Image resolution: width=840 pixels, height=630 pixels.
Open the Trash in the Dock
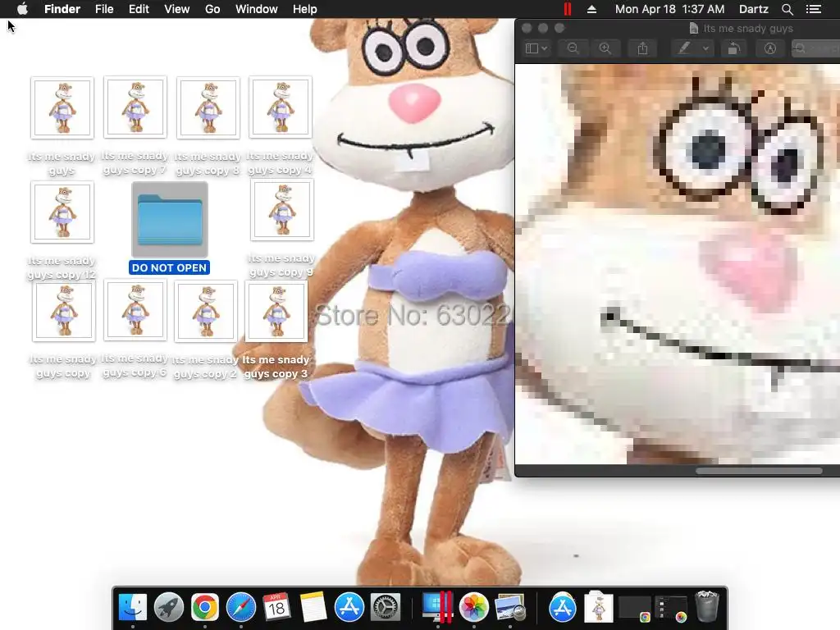point(707,606)
